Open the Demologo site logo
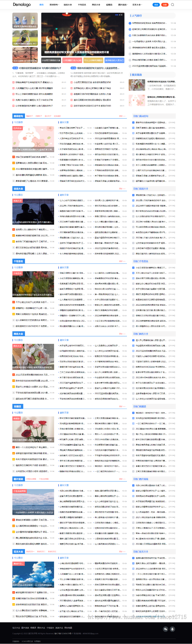The image size is (192, 644). [x=22, y=4]
